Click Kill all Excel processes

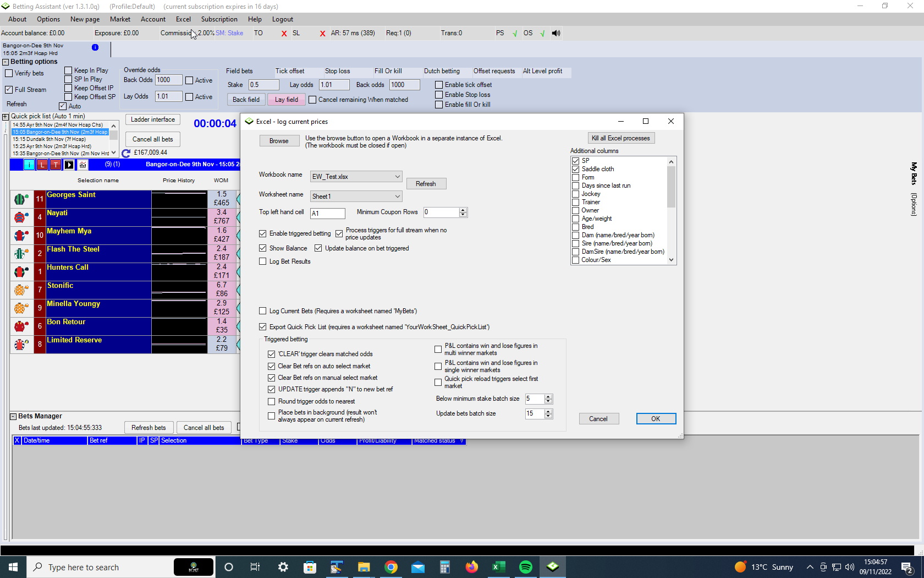point(620,138)
